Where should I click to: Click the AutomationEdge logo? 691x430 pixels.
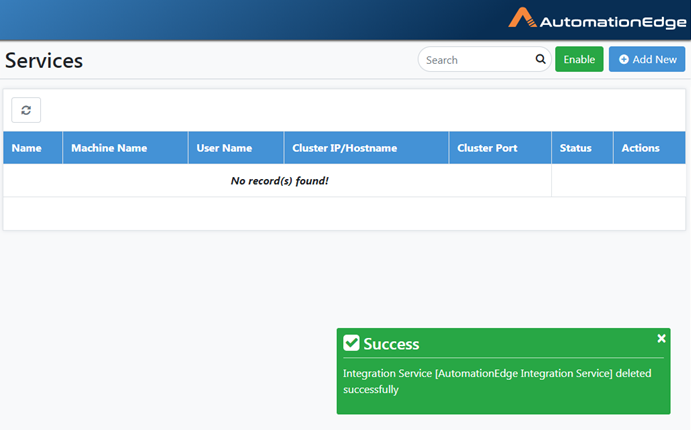pos(597,19)
